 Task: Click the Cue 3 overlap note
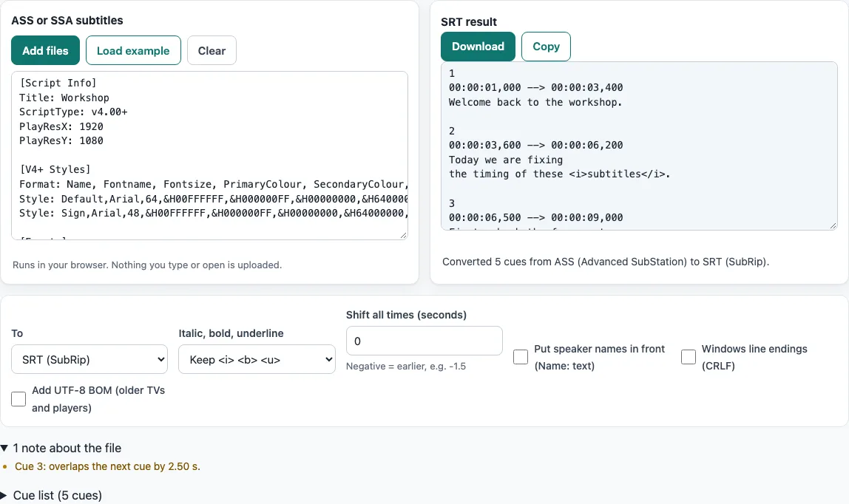107,466
